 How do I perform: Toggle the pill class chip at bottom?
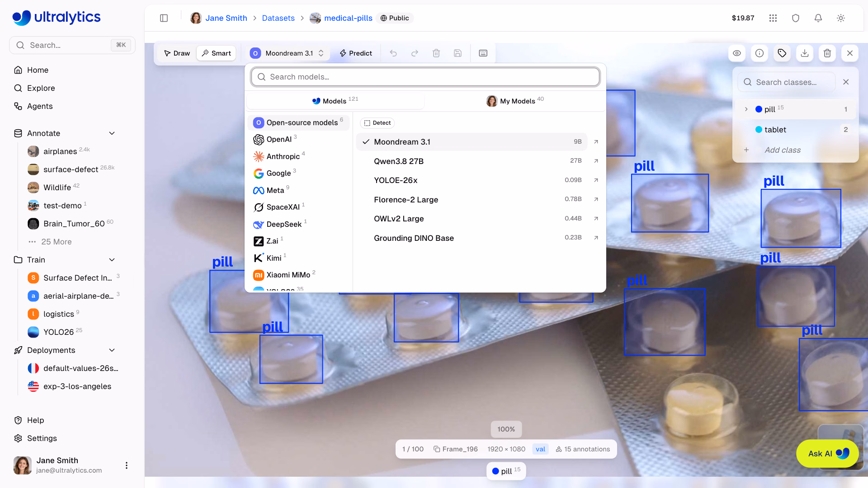click(506, 471)
